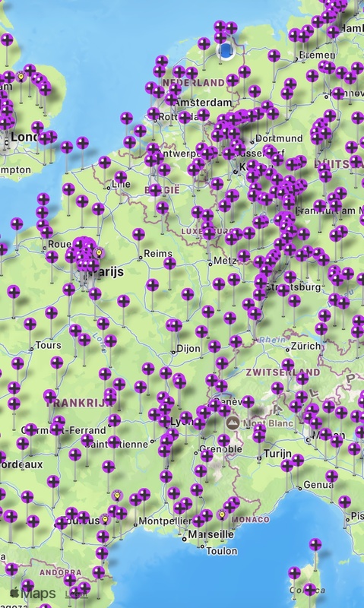The image size is (364, 608).
Task: Select the purple pin right of Genua
Action: tap(331, 476)
